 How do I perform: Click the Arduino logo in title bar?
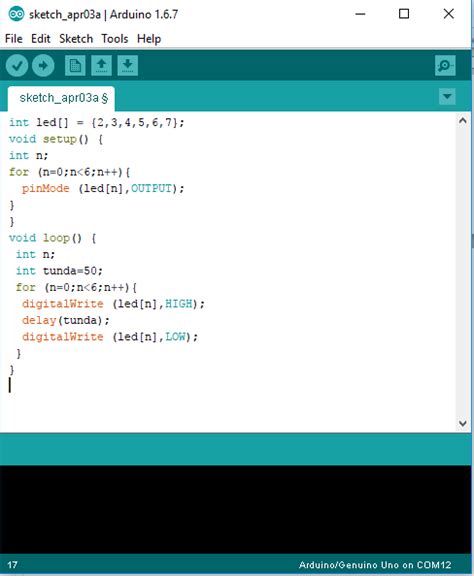tap(16, 14)
